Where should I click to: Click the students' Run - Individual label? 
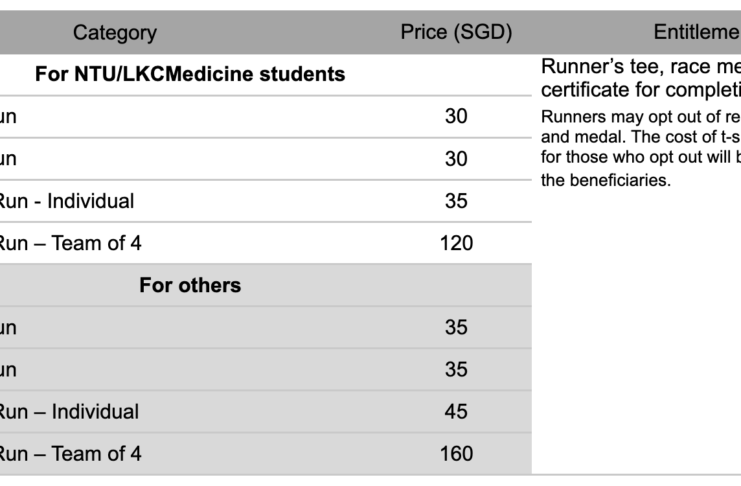(66, 201)
